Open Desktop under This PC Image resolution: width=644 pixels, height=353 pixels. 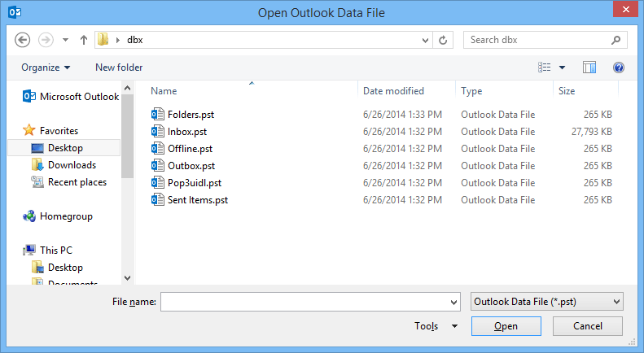pos(58,268)
